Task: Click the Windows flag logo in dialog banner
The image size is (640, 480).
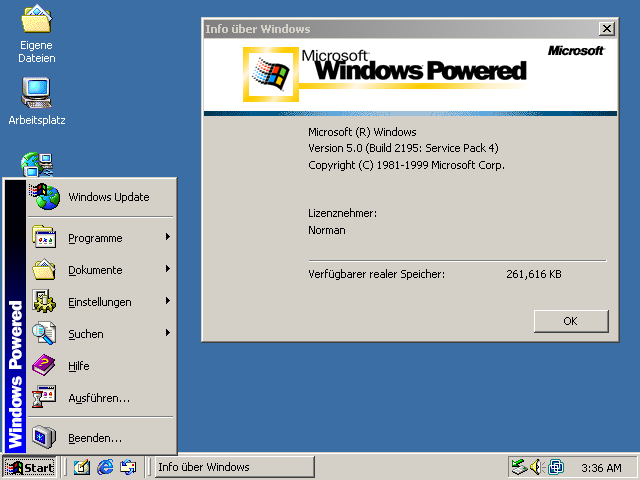Action: [271, 74]
